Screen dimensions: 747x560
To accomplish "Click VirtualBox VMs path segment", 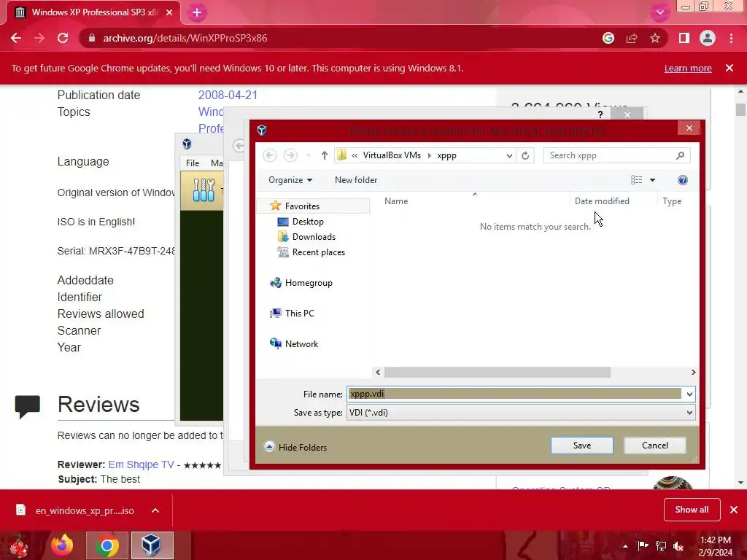I will (x=392, y=155).
